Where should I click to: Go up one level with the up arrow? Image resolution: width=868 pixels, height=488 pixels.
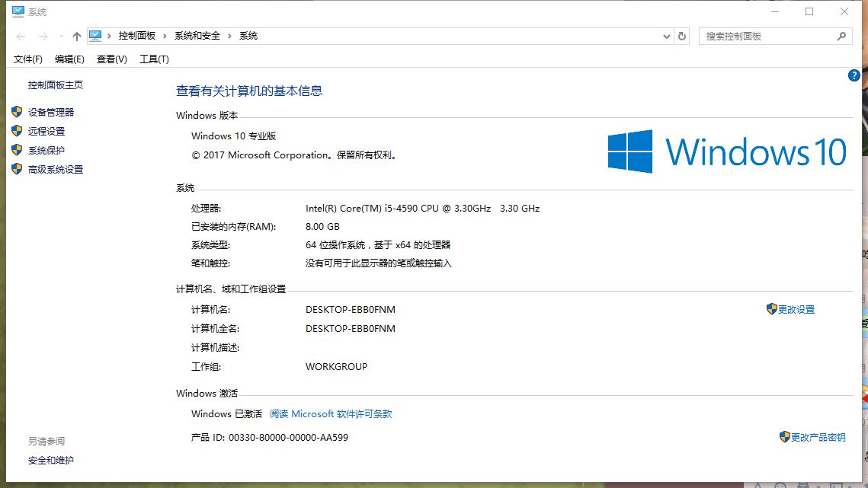tap(76, 37)
